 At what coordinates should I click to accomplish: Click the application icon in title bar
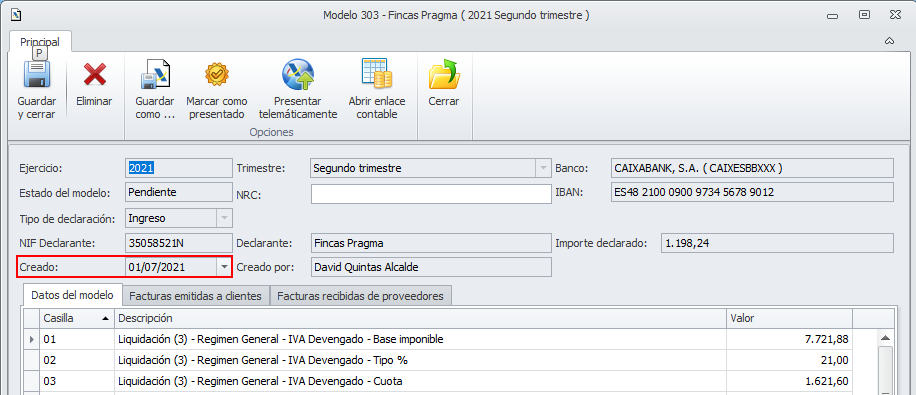tap(16, 15)
